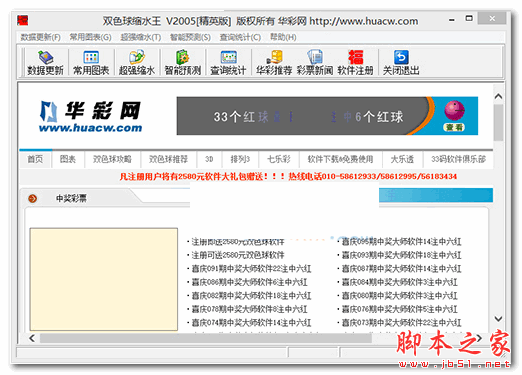Open the 查询统计(C) menu
Screen dimensions: 522x375
tap(240, 37)
